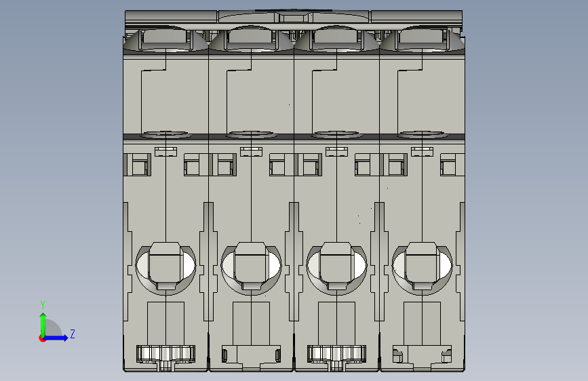Click the "Y" axis label
588x381 pixels.
[x=43, y=305]
